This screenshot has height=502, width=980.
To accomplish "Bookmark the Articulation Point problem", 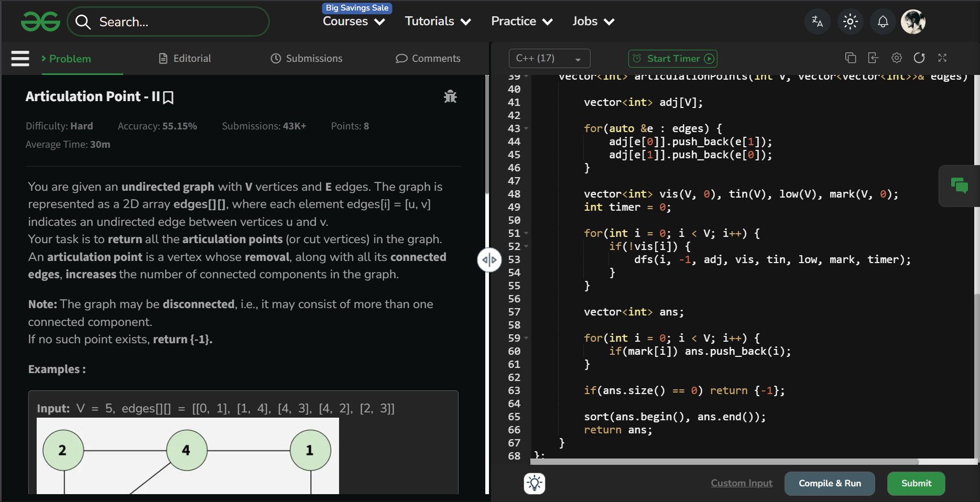I will click(168, 97).
